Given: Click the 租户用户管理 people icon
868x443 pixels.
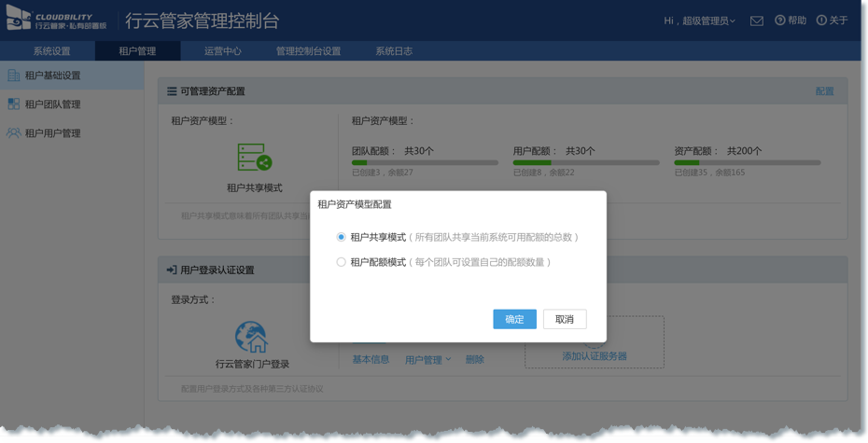Looking at the screenshot, I should tap(13, 133).
